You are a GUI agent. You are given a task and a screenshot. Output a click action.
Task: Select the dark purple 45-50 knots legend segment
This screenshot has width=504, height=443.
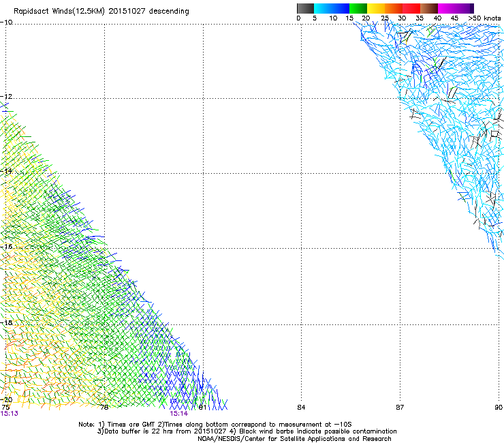[464, 8]
